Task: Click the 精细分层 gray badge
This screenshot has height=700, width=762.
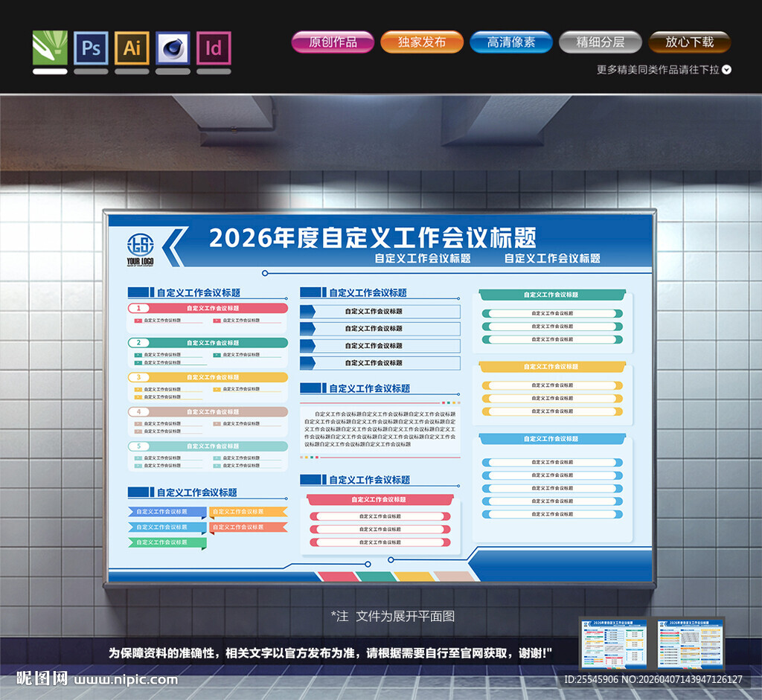Action: point(601,42)
